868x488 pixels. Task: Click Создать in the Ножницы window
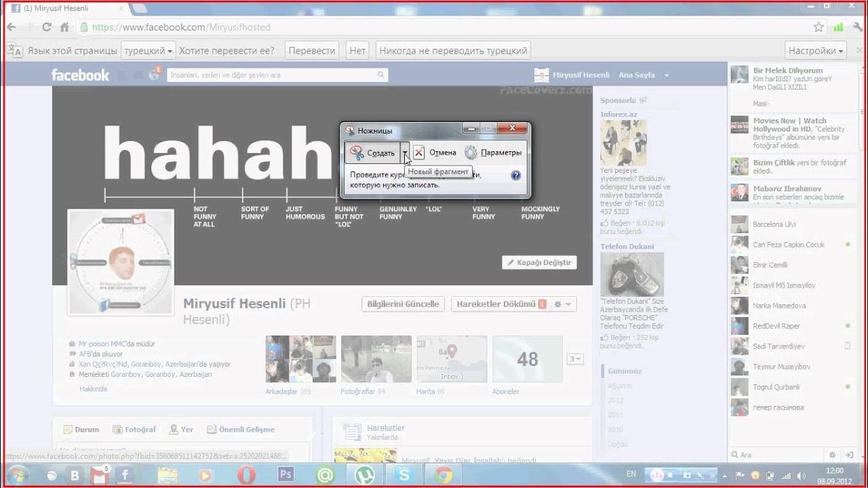tap(372, 152)
